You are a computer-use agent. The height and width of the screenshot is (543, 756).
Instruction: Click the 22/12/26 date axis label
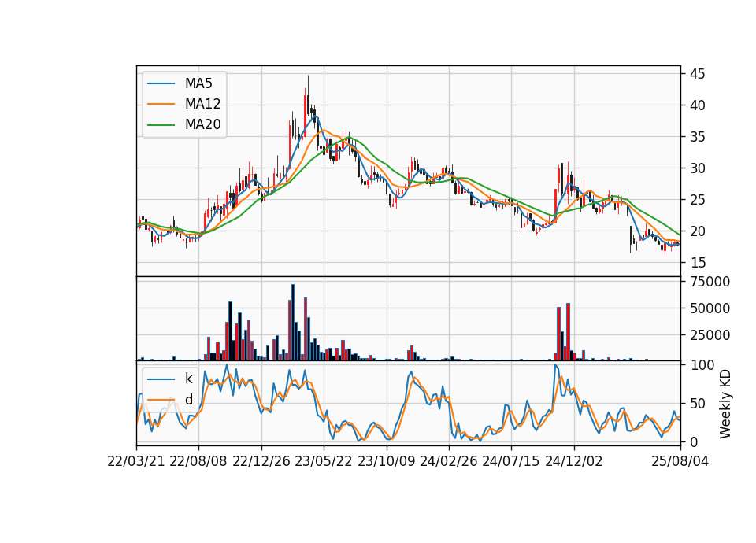(x=261, y=461)
